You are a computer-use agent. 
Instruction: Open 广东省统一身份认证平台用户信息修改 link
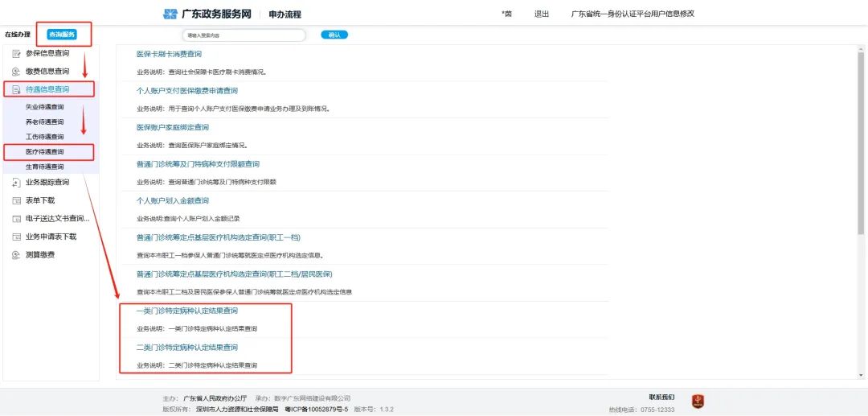click(x=633, y=14)
